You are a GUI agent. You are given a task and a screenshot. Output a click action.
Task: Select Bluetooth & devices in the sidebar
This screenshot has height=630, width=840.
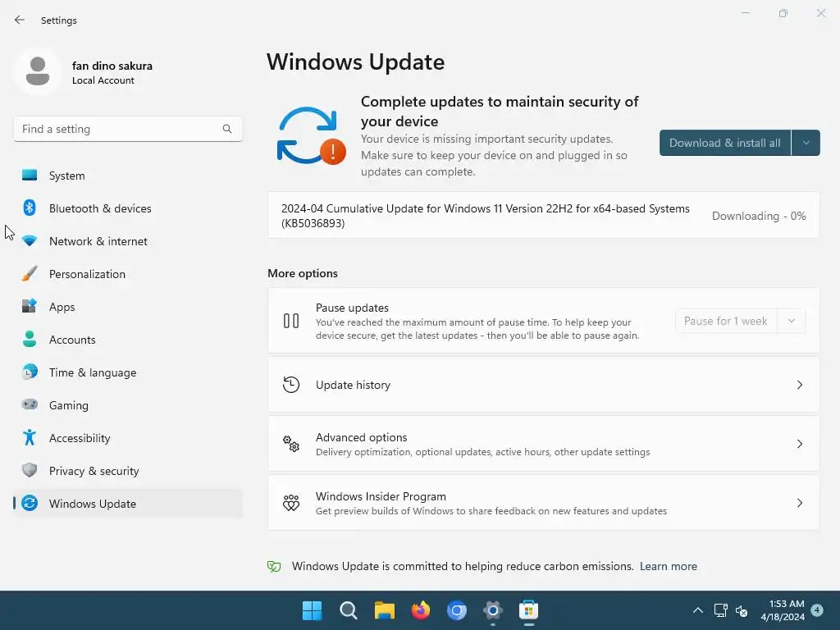pyautogui.click(x=128, y=208)
